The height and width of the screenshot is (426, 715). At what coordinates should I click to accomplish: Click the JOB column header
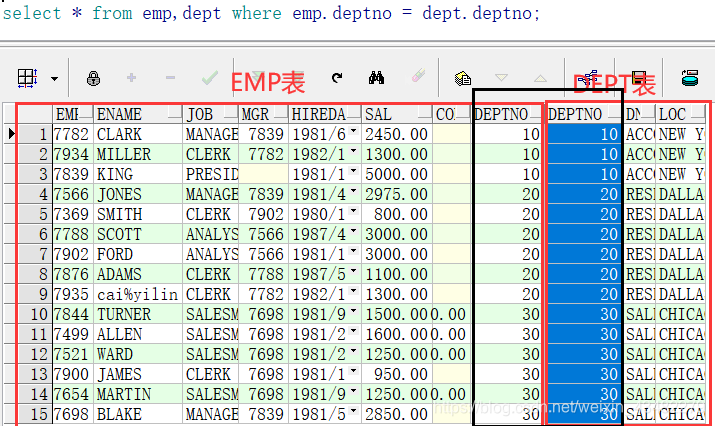pyautogui.click(x=211, y=114)
